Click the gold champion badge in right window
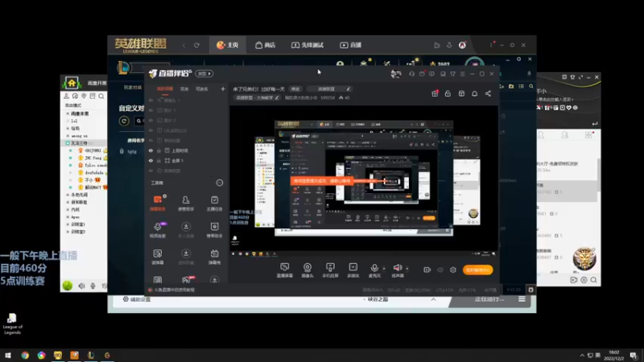This screenshot has width=644, height=362. click(x=584, y=258)
